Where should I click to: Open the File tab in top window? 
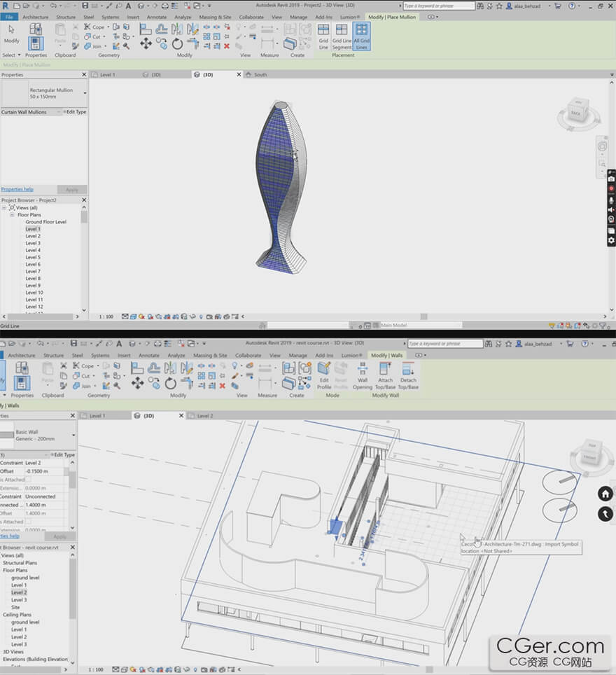point(9,17)
